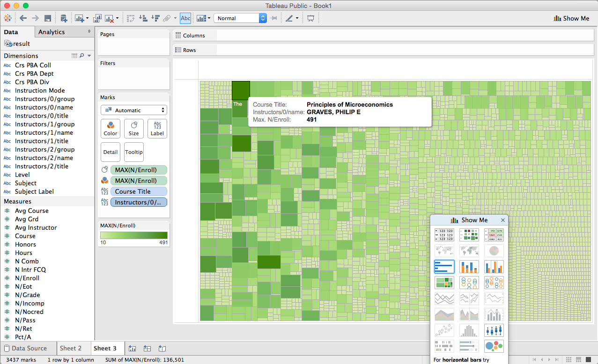
Task: Click the undo back arrow
Action: point(23,18)
